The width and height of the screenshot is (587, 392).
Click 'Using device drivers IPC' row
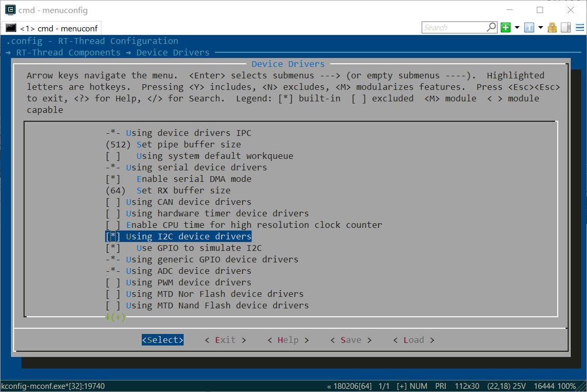point(178,133)
